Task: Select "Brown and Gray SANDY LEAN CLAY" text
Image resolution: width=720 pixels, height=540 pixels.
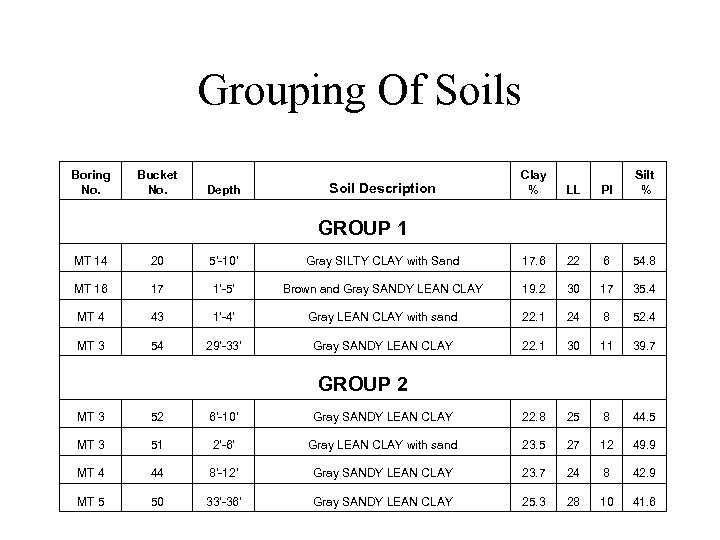Action: tap(383, 289)
